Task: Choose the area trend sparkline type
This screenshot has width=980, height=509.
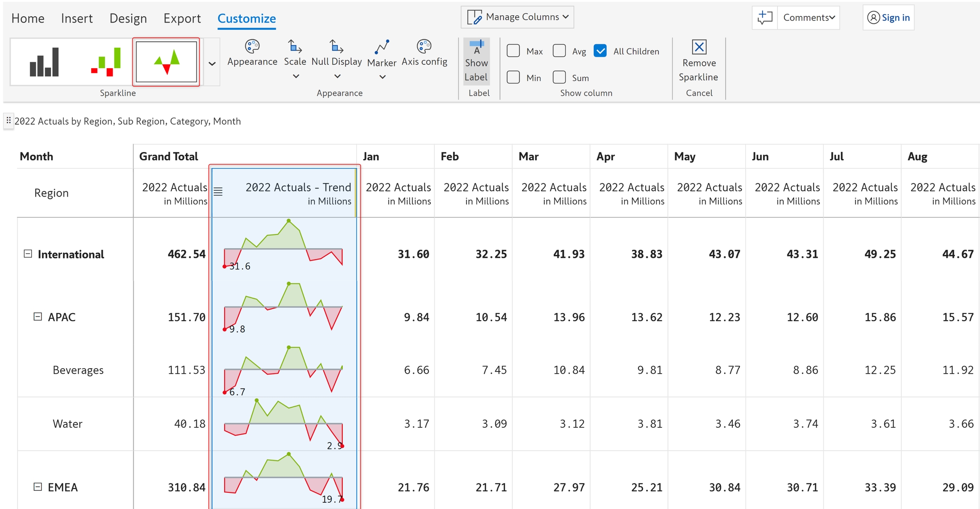Action: pos(166,62)
